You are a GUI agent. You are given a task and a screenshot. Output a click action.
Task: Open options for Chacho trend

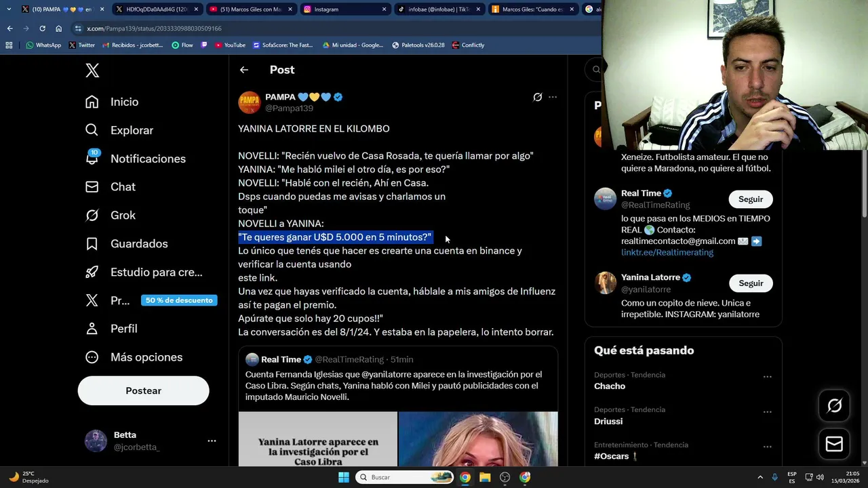(767, 376)
